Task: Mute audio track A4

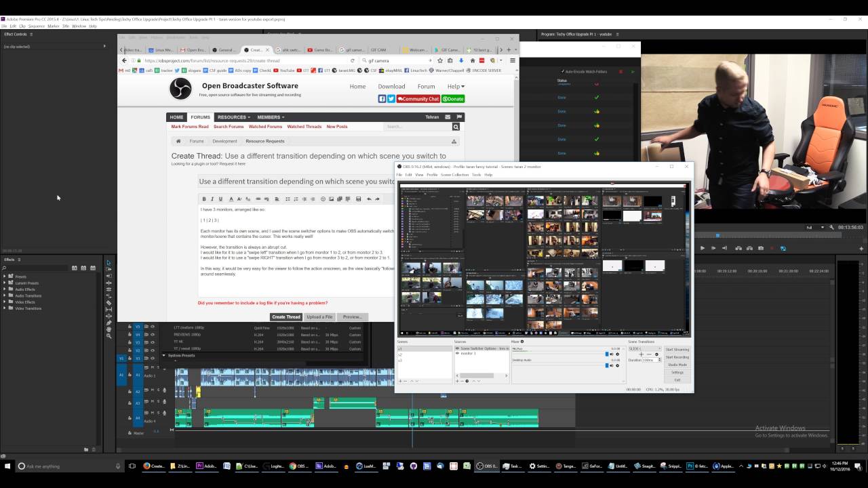Action: point(153,412)
